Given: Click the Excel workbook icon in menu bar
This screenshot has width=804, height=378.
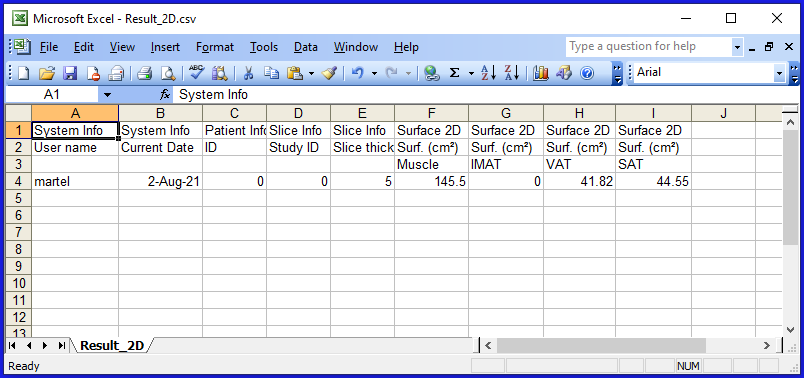Looking at the screenshot, I should coord(22,47).
